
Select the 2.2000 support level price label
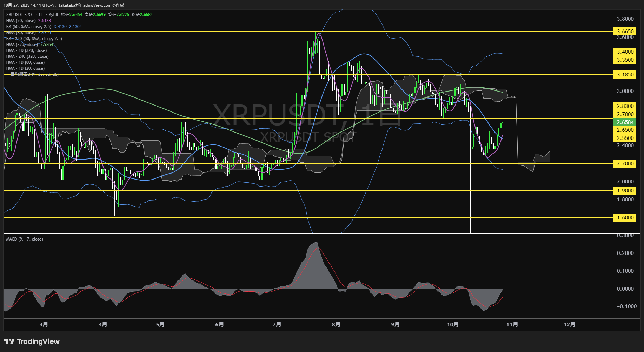tap(625, 164)
